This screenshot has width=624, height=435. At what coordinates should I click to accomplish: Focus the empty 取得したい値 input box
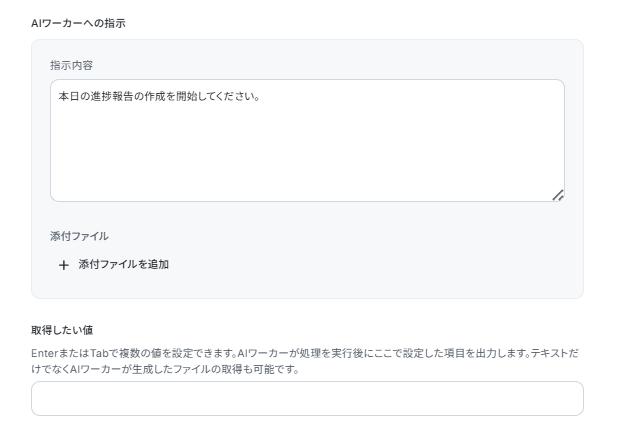pos(307,398)
